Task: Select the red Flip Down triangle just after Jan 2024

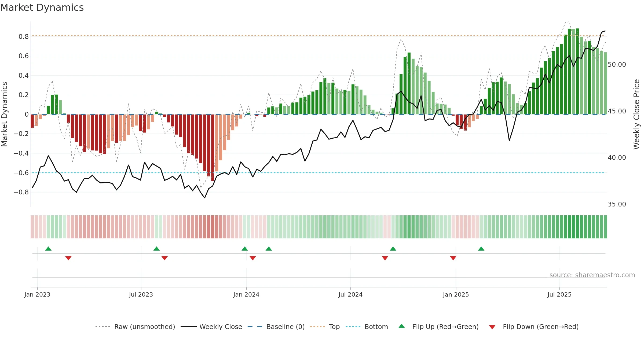Action: [253, 258]
